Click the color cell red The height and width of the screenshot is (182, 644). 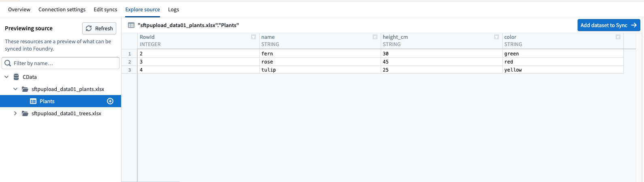[x=563, y=62]
